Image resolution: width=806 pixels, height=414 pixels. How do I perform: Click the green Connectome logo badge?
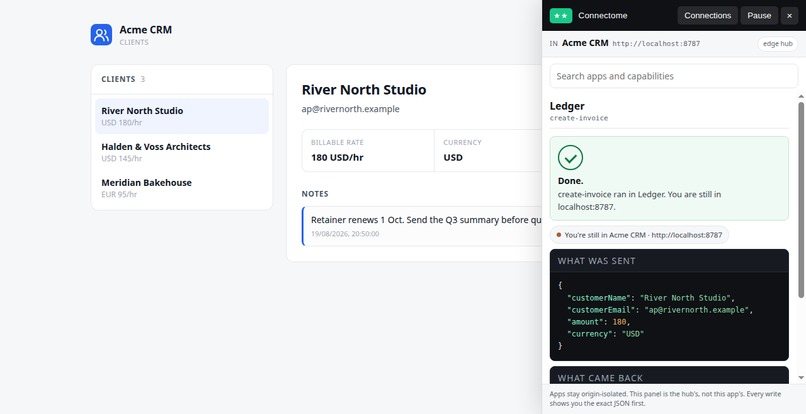(561, 15)
